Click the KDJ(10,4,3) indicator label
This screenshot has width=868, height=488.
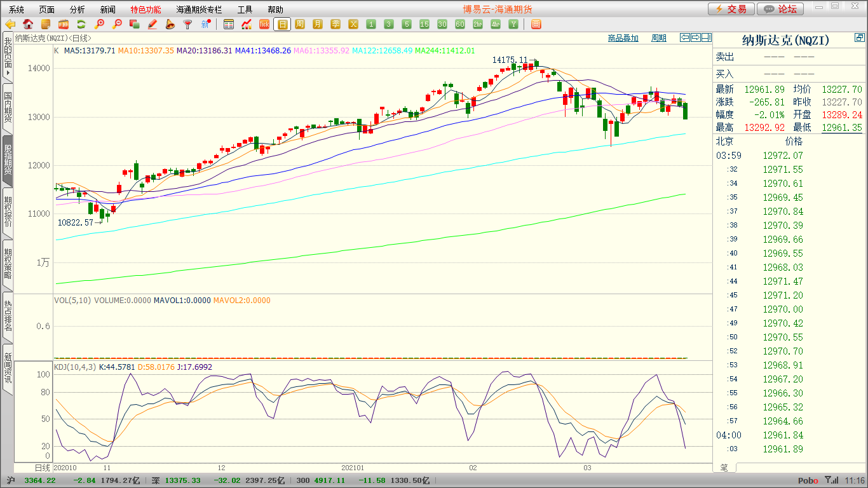pyautogui.click(x=76, y=367)
